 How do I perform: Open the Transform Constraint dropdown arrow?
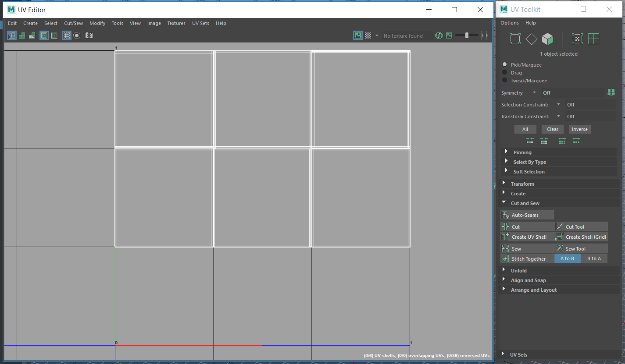tap(558, 116)
